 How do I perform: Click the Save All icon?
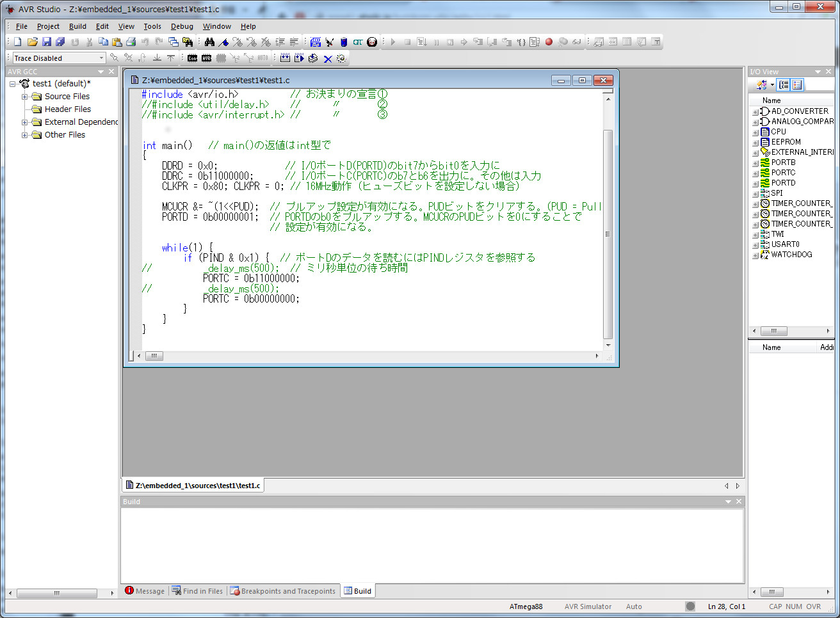[x=60, y=42]
